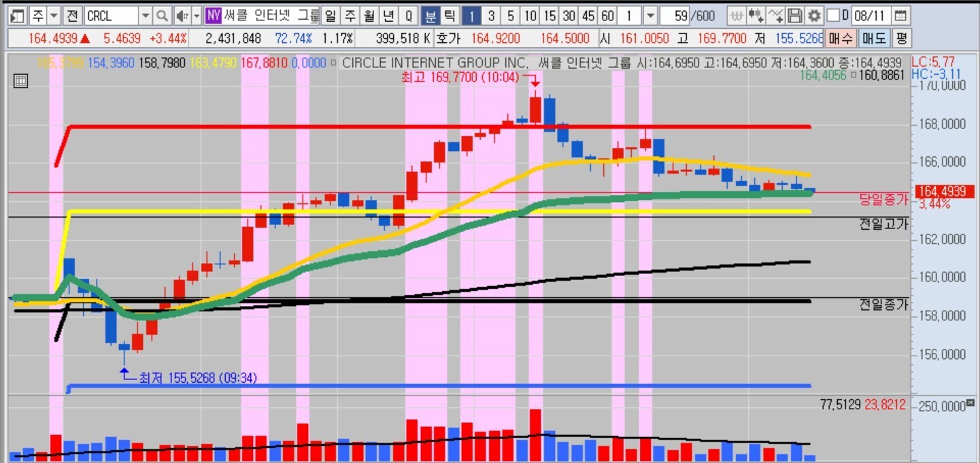Viewport: 980px width, 463px height.
Task: Select the 30-minute interval
Action: pos(569,15)
